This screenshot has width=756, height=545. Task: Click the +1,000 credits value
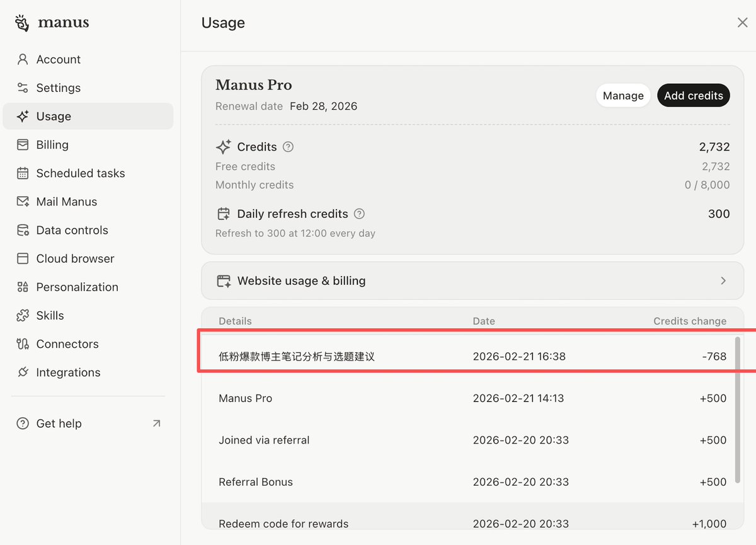pyautogui.click(x=710, y=524)
